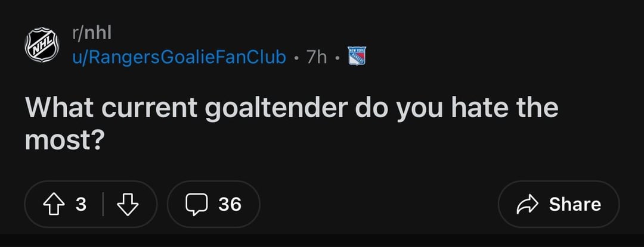
Task: Open the r/nhl subreddit link
Action: coord(91,35)
